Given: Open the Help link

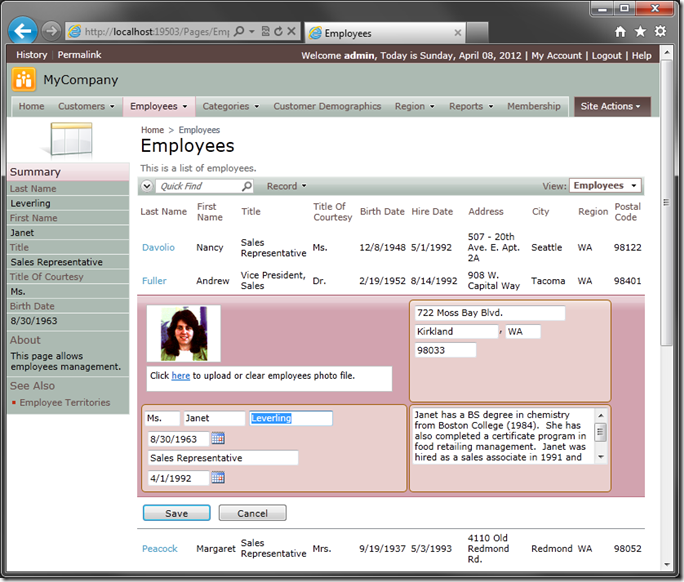Looking at the screenshot, I should pyautogui.click(x=642, y=56).
